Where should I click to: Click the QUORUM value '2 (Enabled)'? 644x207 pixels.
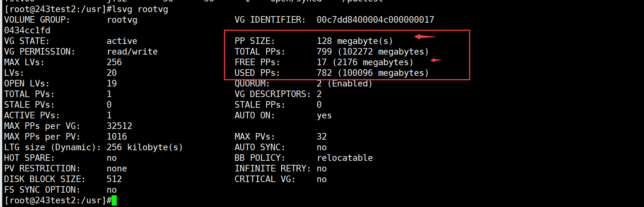[345, 84]
